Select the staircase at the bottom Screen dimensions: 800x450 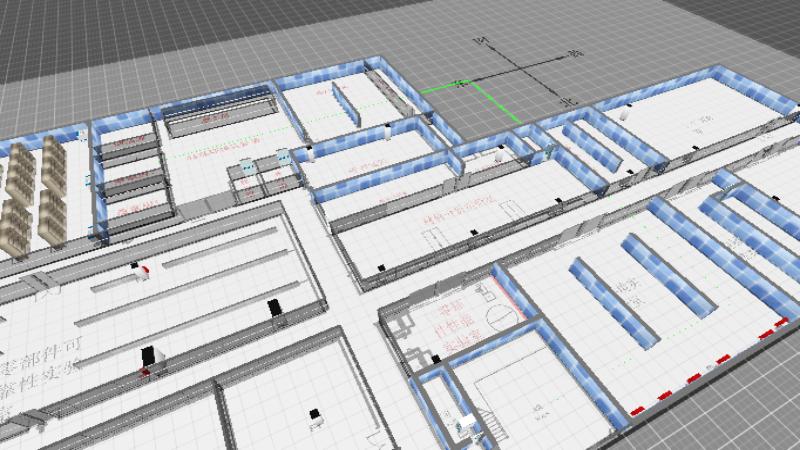pos(489,420)
